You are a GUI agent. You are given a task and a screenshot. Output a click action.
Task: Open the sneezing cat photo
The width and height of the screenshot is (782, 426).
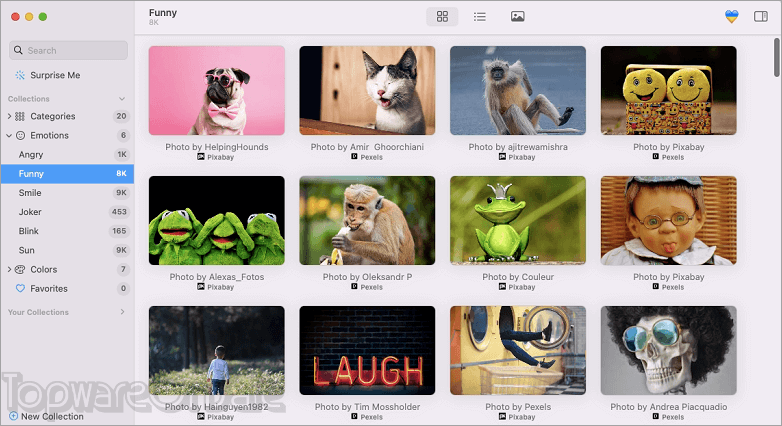(367, 90)
